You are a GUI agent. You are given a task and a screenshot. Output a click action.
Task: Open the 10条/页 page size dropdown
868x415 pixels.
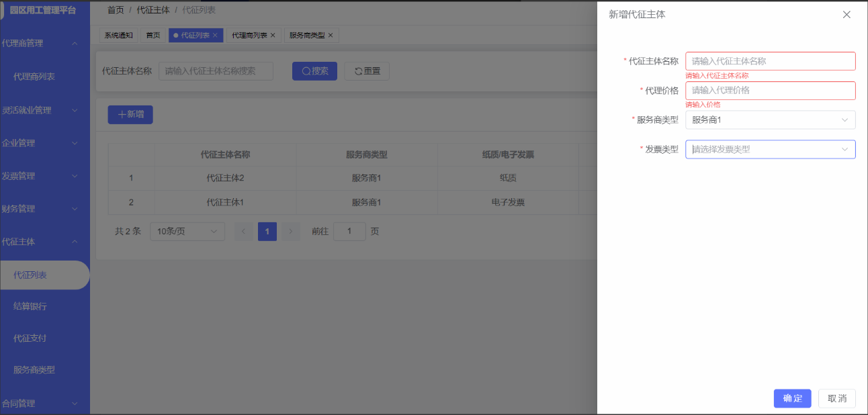(187, 232)
